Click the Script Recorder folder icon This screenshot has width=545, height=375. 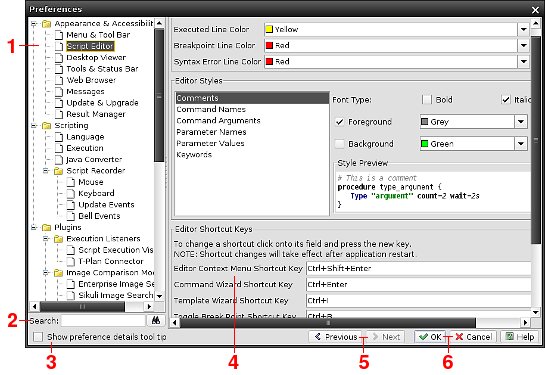(58, 171)
